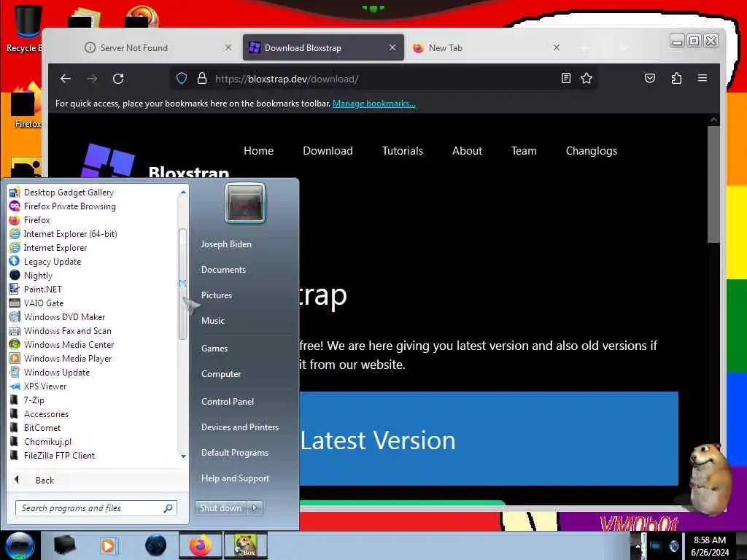Viewport: 747px width, 560px height.
Task: Launch Paint.NET from programs list
Action: [93, 289]
